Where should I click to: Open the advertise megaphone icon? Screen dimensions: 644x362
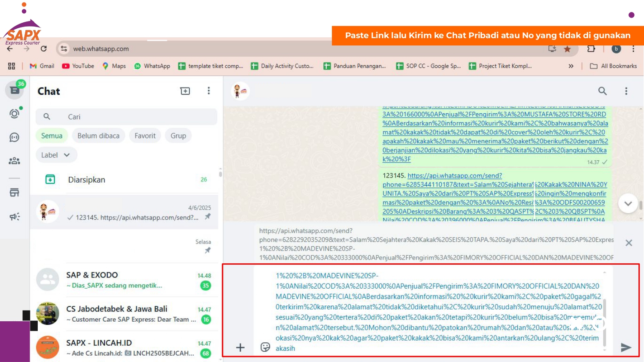pyautogui.click(x=15, y=217)
